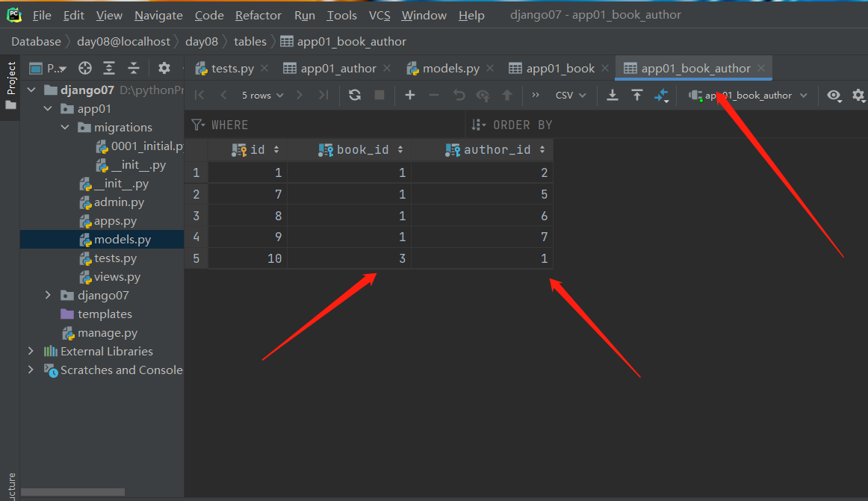This screenshot has width=868, height=501.
Task: Switch to the app01_author tab
Action: (338, 68)
